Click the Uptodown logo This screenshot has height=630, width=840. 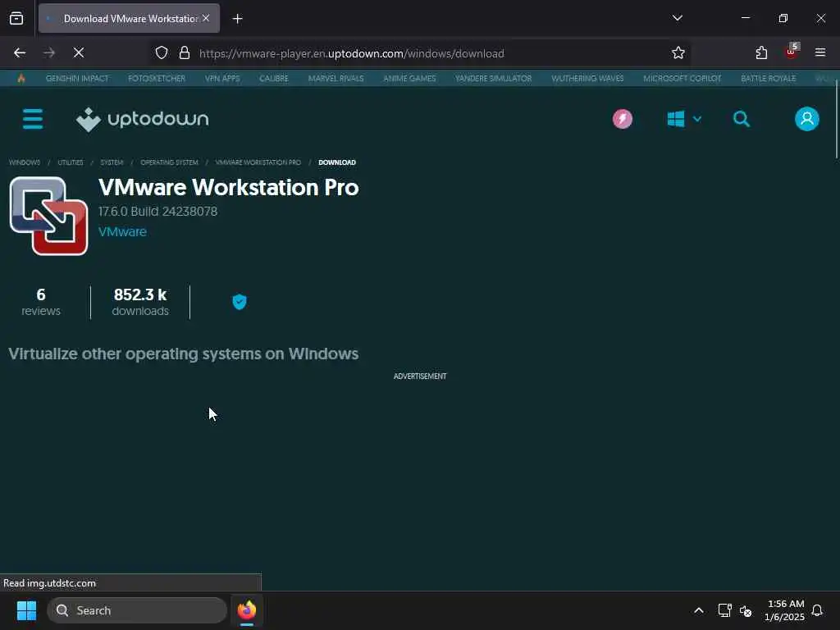143,120
